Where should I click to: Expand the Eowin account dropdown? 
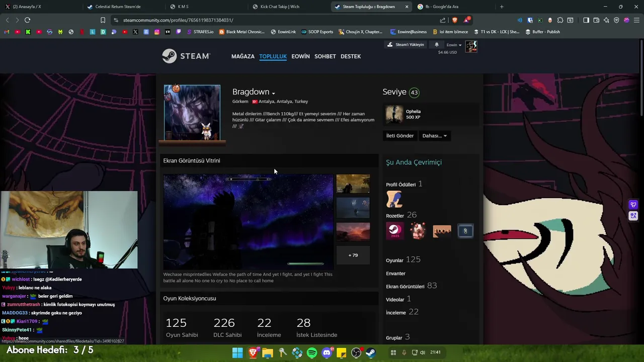point(454,45)
